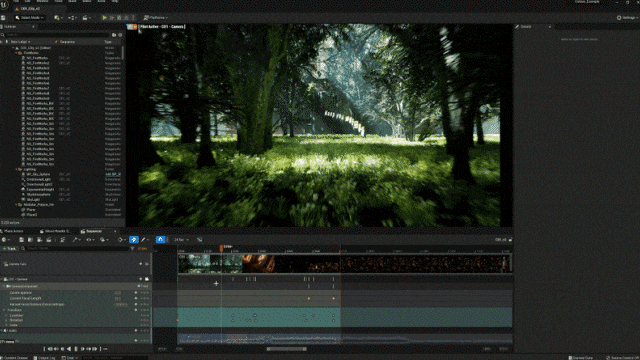
Task: Open the viewport options hamburger menu
Action: click(x=129, y=27)
